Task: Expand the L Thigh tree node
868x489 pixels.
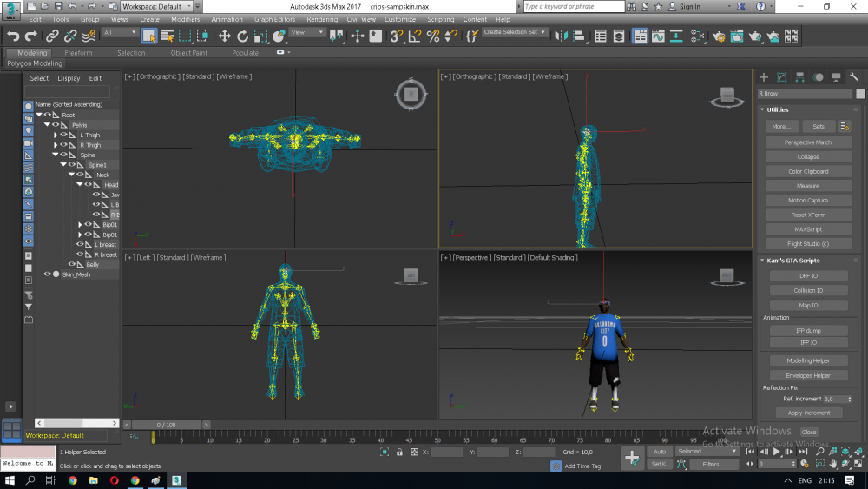Action: (x=56, y=135)
